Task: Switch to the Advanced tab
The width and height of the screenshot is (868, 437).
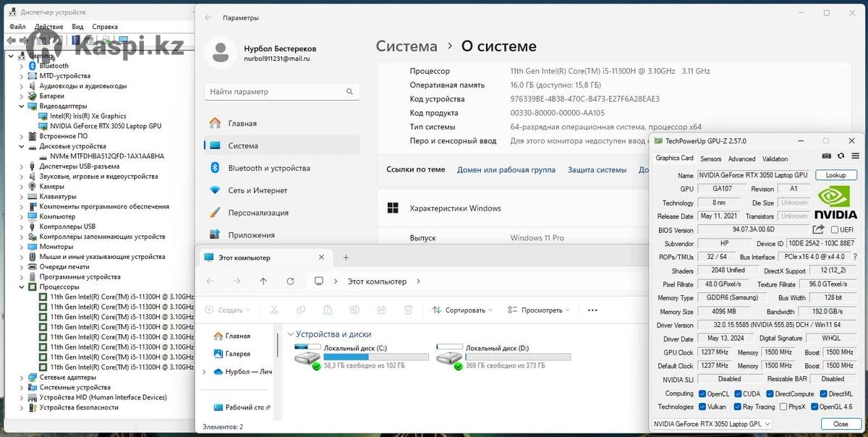Action: tap(741, 159)
